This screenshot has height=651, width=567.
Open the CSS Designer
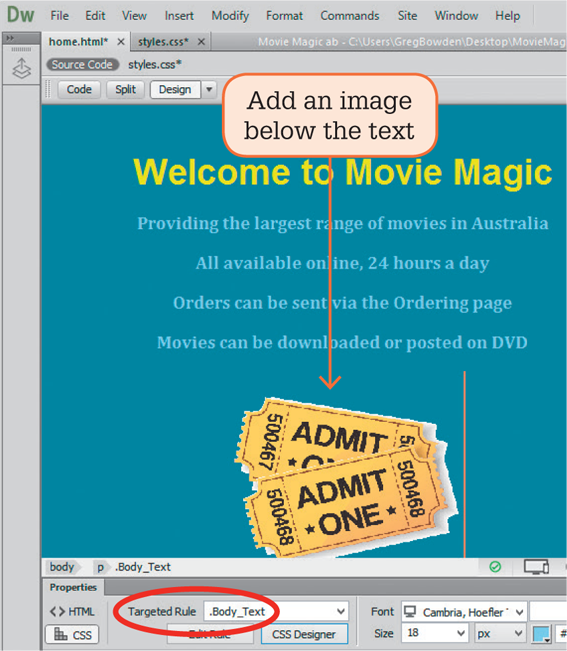pos(304,634)
